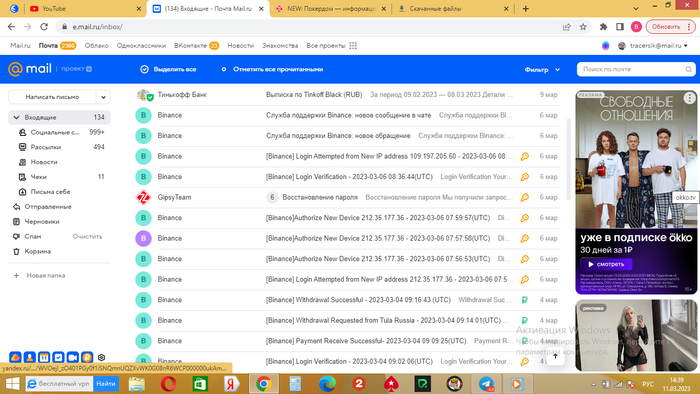Click the search magnifier icon in mail search
The height and width of the screenshot is (394, 700).
[688, 69]
